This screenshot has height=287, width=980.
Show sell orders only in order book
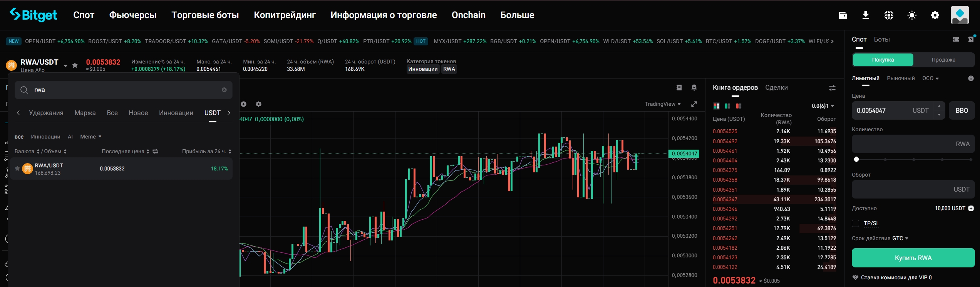coord(739,106)
